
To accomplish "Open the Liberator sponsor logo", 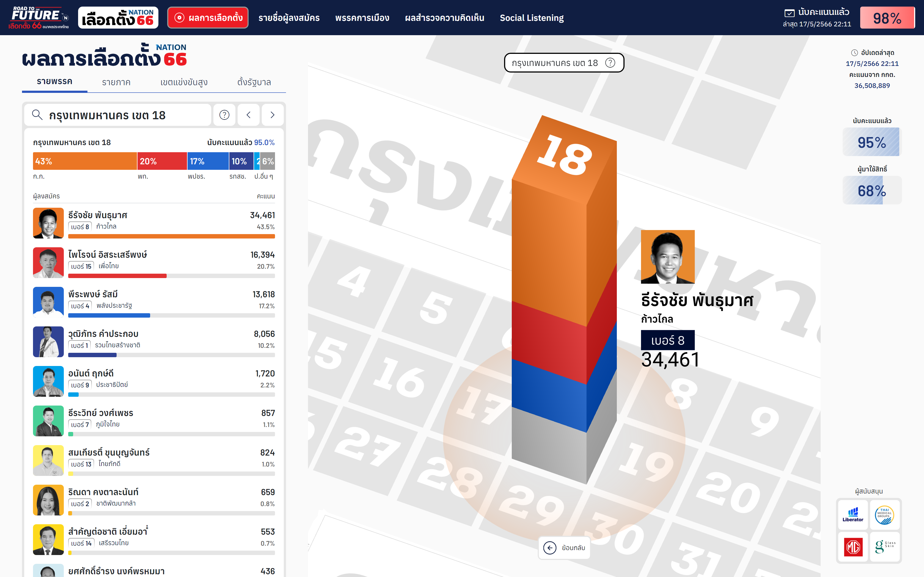I will pyautogui.click(x=853, y=515).
